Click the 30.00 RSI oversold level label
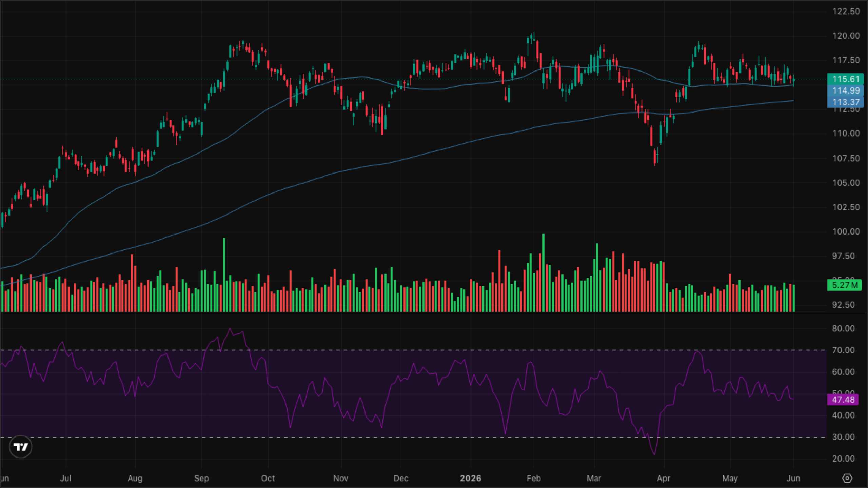This screenshot has width=868, height=488. 843,437
